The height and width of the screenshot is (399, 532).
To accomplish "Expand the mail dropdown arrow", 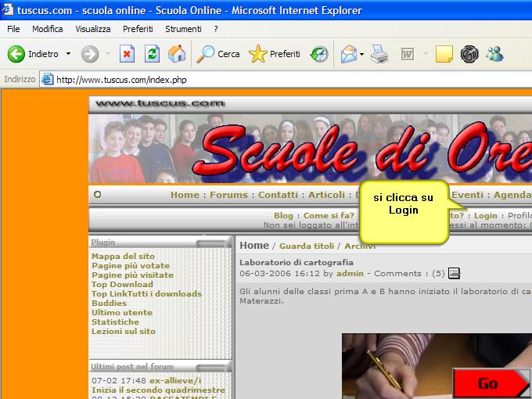I will click(x=361, y=54).
